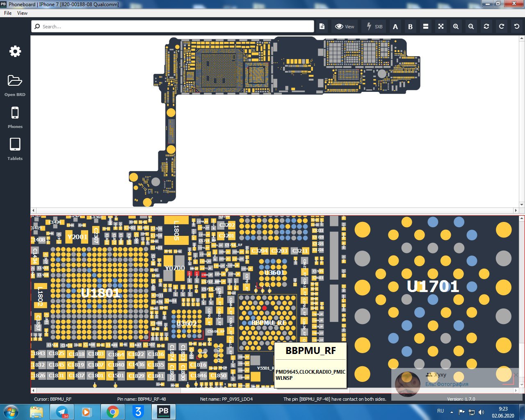525x420 pixels.
Task: Show side B of the board
Action: [410, 26]
